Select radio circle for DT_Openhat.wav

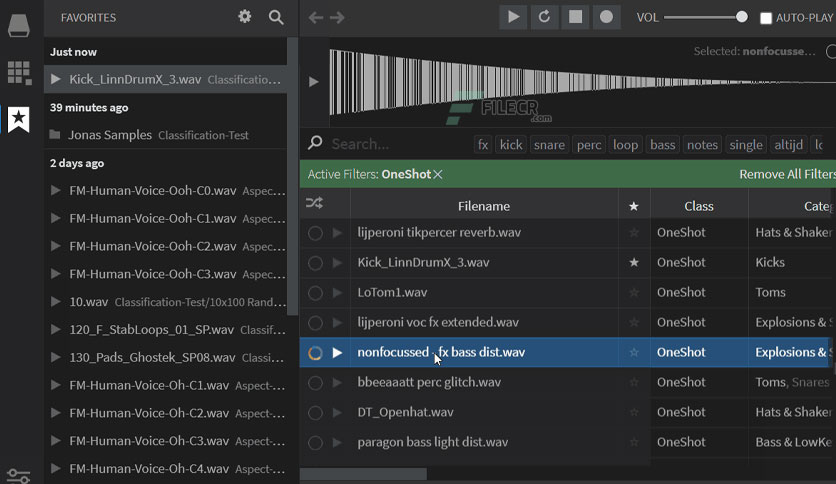[315, 413]
